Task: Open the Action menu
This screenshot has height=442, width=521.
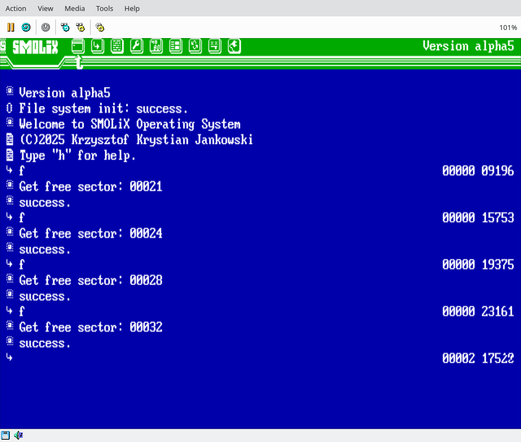Action: pos(16,8)
